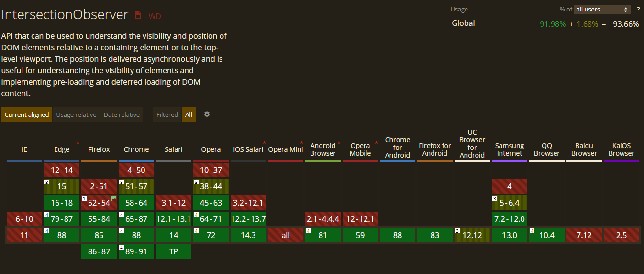Click the Firefox for Android 83 cell

tap(435, 235)
